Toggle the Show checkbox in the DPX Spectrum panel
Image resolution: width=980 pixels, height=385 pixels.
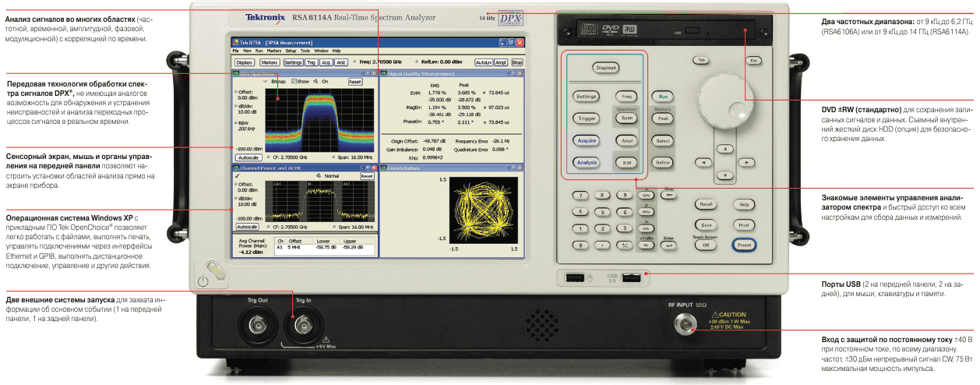(x=294, y=81)
